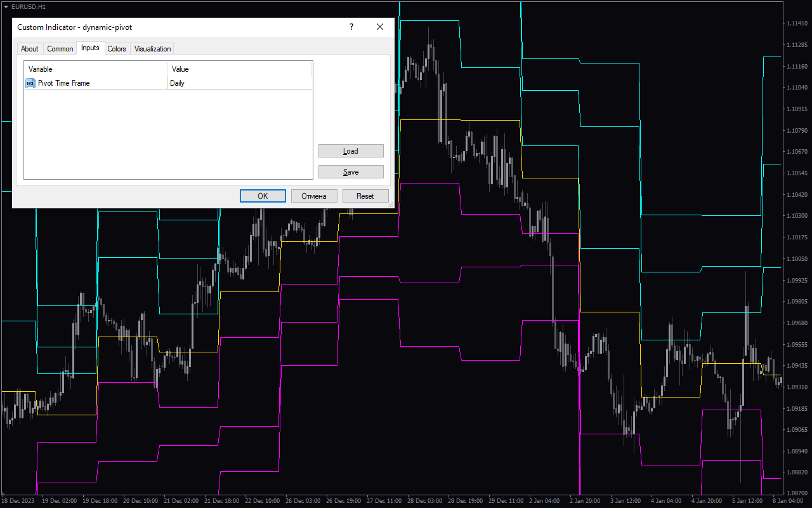Viewport: 812px width, 508px height.
Task: Click the 1.11410 price label
Action: click(796, 23)
